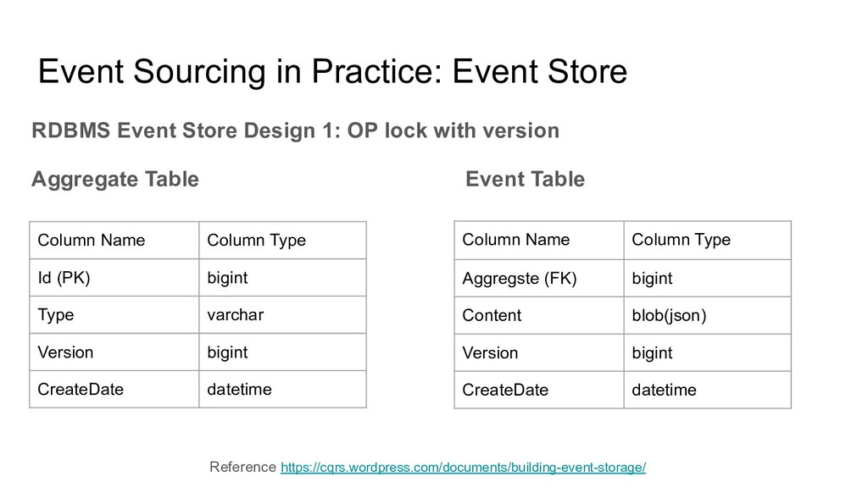Click the CreateDate cell in Event table
The height and width of the screenshot is (488, 868).
538,390
